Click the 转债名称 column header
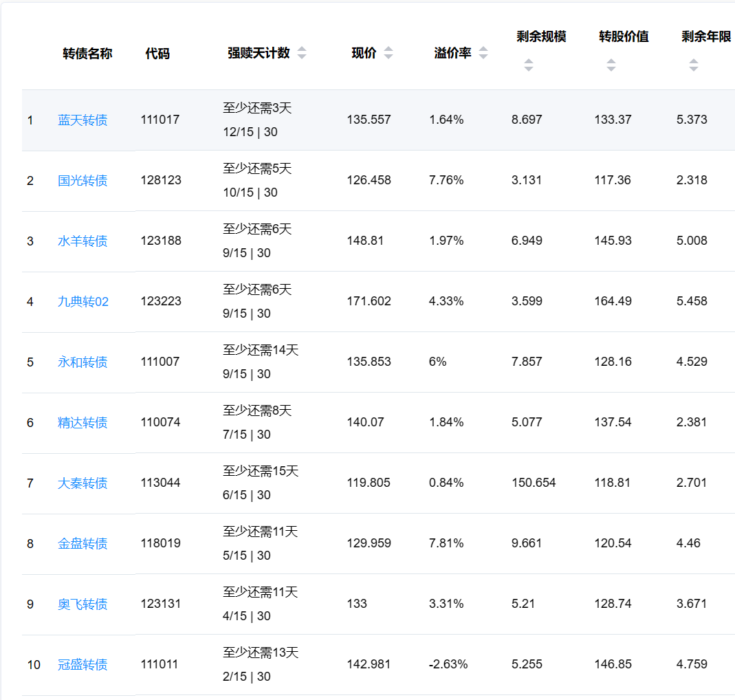 tap(87, 54)
